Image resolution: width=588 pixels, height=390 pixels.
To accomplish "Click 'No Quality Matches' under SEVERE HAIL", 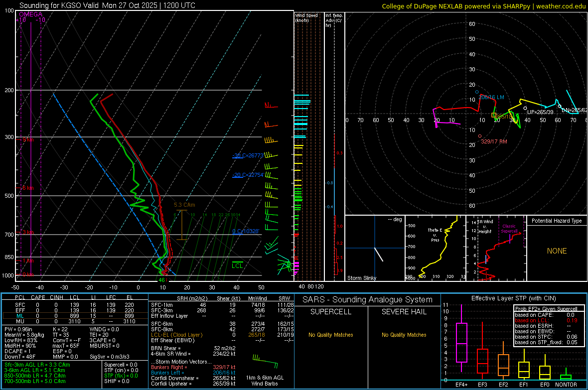I will click(404, 335).
